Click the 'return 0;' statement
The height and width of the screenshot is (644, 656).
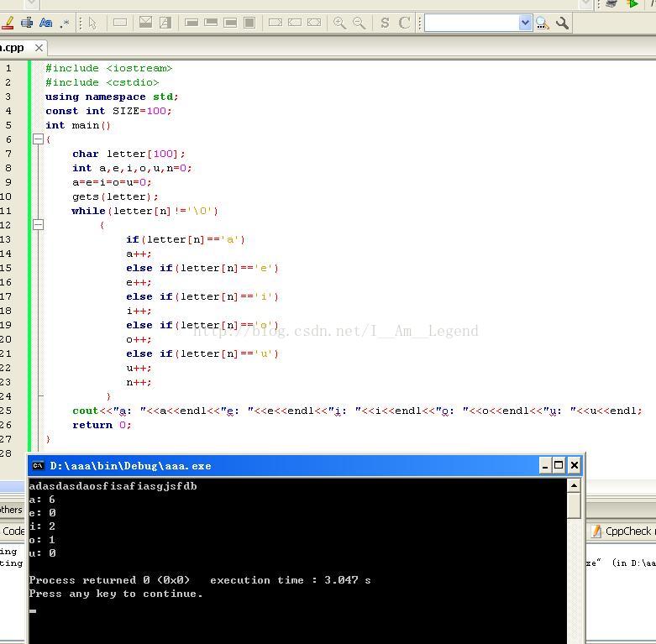(102, 426)
